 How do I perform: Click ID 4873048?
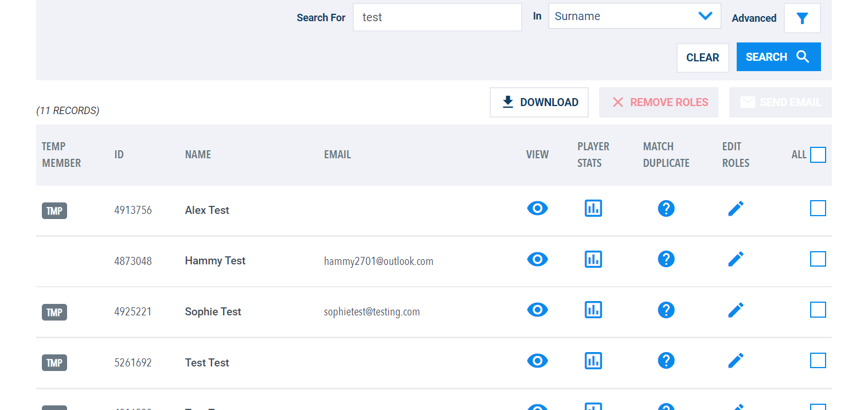click(x=133, y=261)
